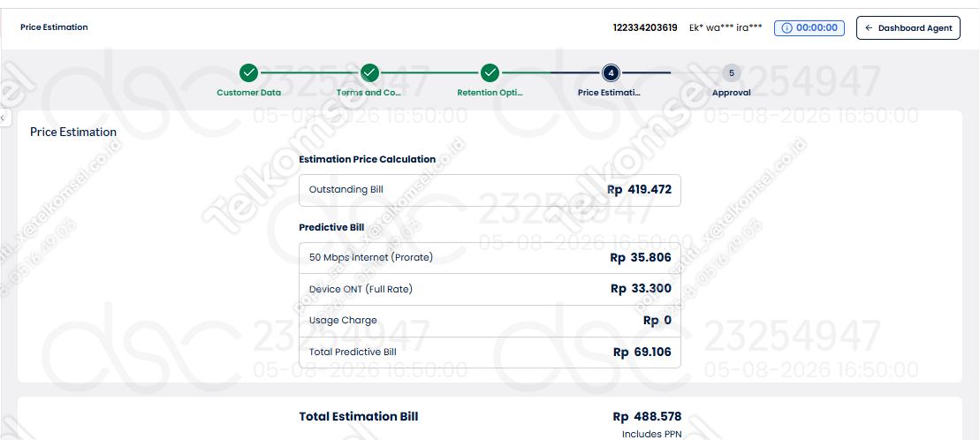Select the Device ONT Full Rate row
980x440 pixels.
click(x=490, y=290)
